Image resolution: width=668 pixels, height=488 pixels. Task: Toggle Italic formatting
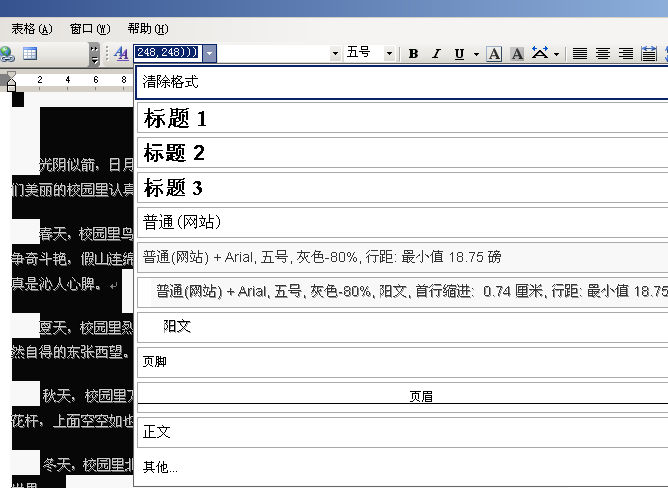tap(436, 54)
